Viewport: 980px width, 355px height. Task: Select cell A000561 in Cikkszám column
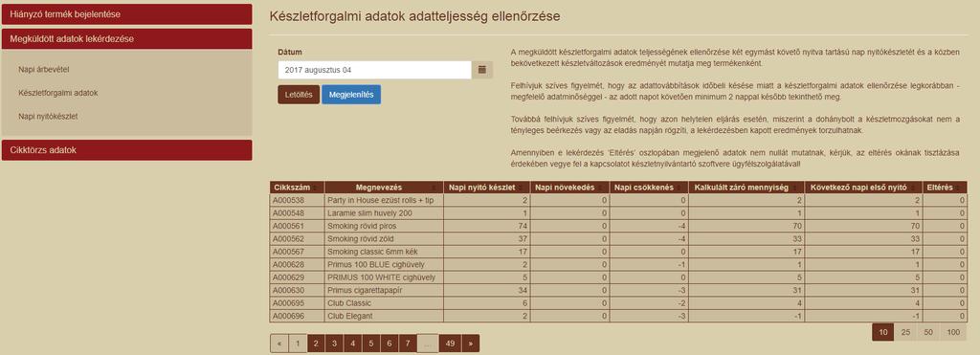click(x=298, y=226)
